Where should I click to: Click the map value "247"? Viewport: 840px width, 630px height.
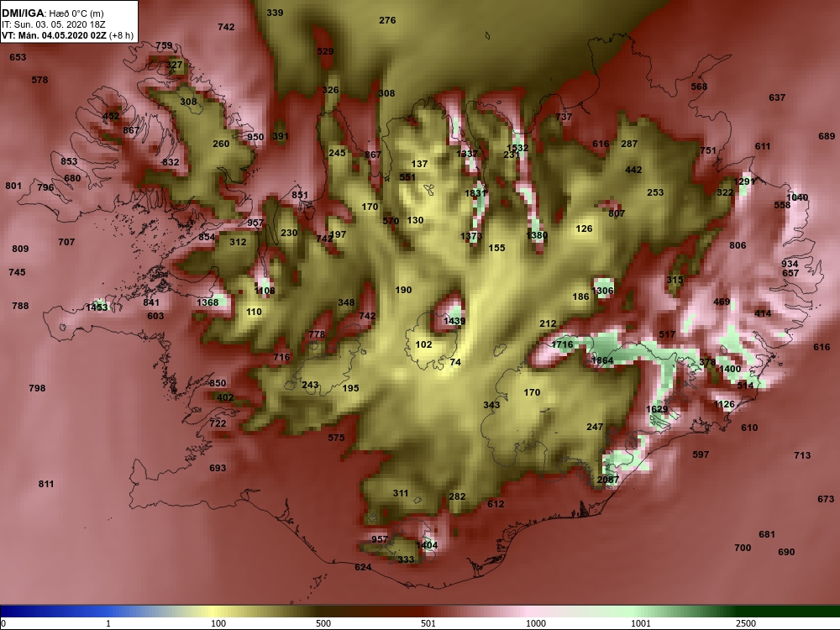tap(595, 427)
